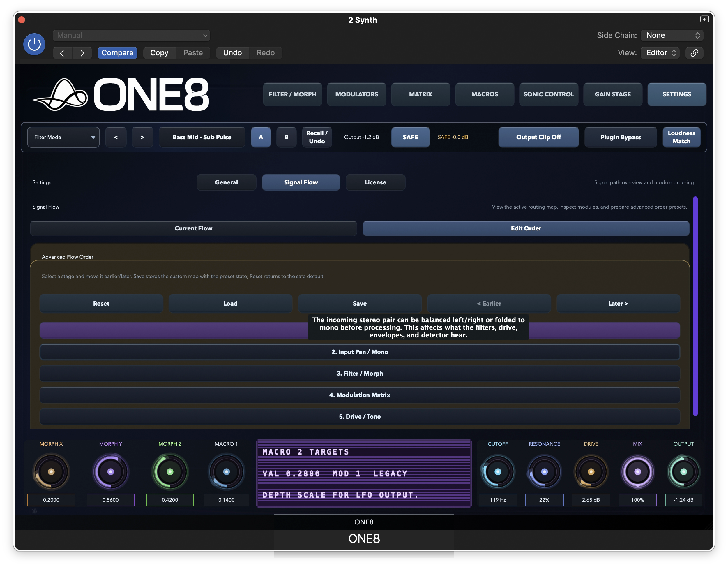This screenshot has height=567, width=728.
Task: Click the Reset flow order button
Action: click(101, 304)
